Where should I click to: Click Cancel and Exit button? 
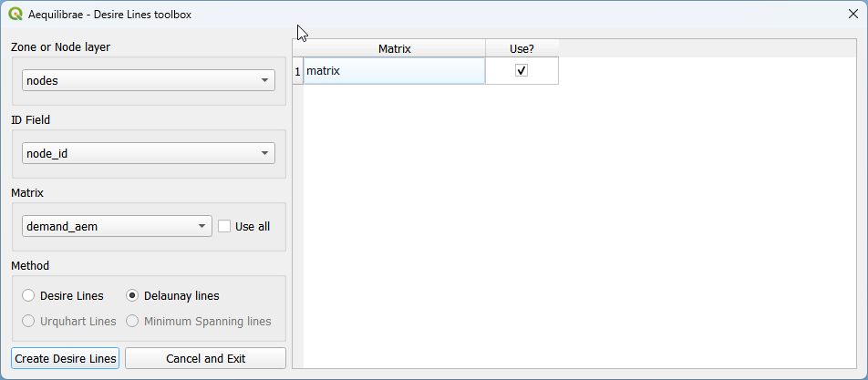click(x=205, y=358)
